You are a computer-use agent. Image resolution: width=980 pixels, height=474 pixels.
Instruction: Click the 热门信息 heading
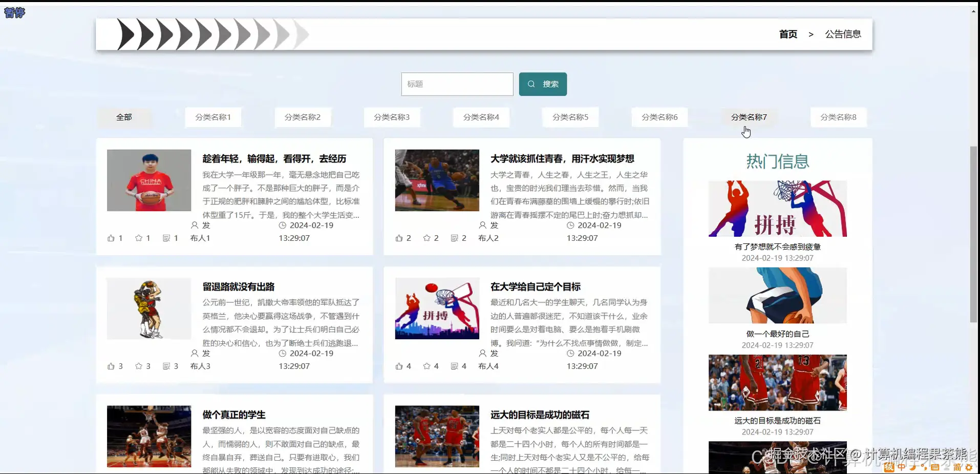[x=778, y=161]
